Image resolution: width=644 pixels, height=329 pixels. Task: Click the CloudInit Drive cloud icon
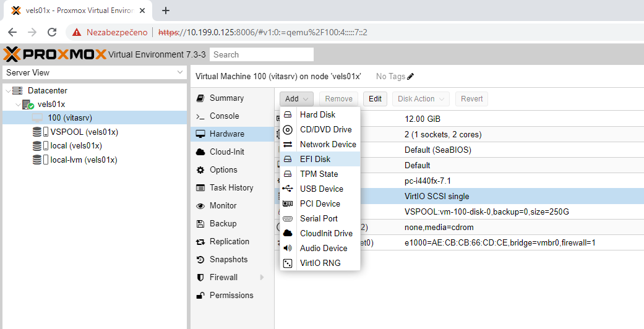(x=288, y=233)
